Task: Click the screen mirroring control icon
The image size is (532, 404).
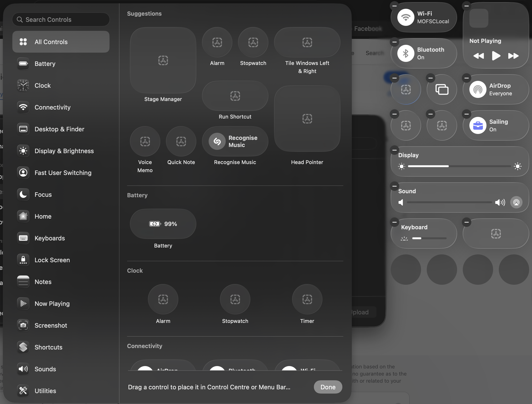Action: (442, 89)
